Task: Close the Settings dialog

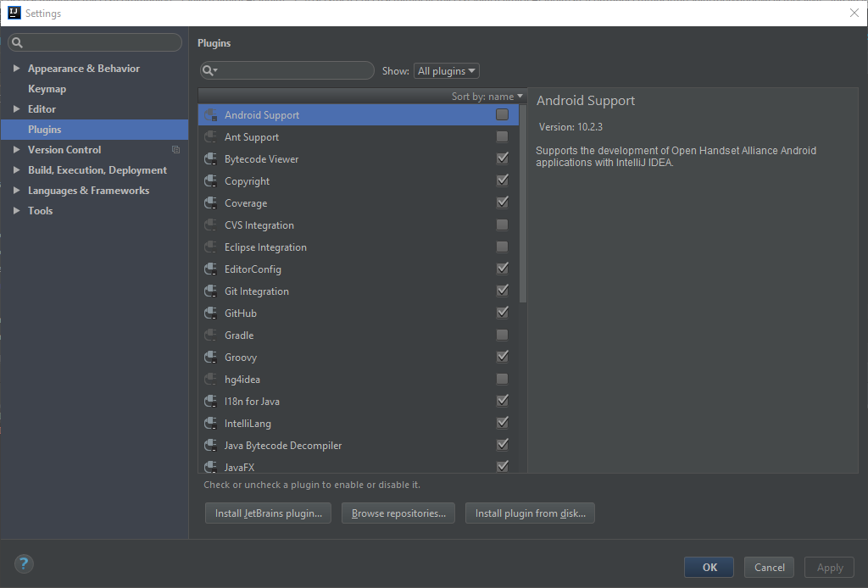Action: pos(854,13)
